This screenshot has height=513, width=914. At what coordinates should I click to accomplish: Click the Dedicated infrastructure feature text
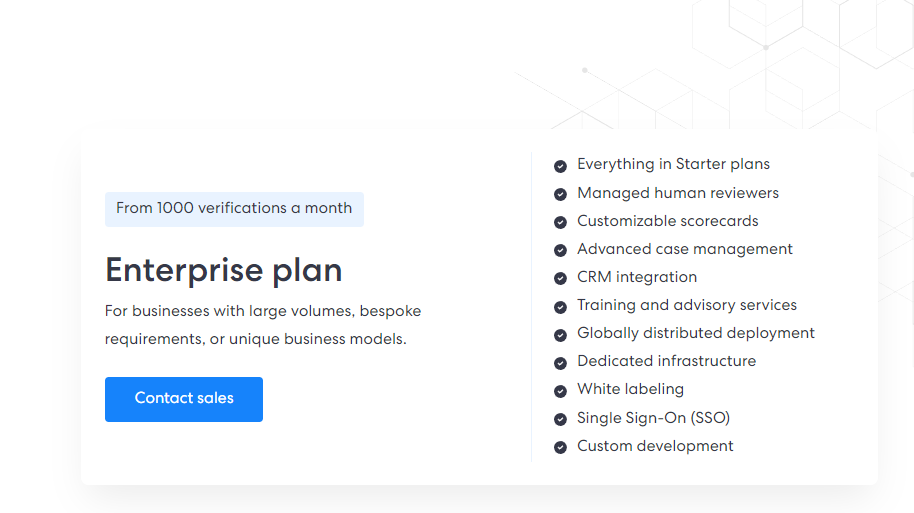(666, 361)
